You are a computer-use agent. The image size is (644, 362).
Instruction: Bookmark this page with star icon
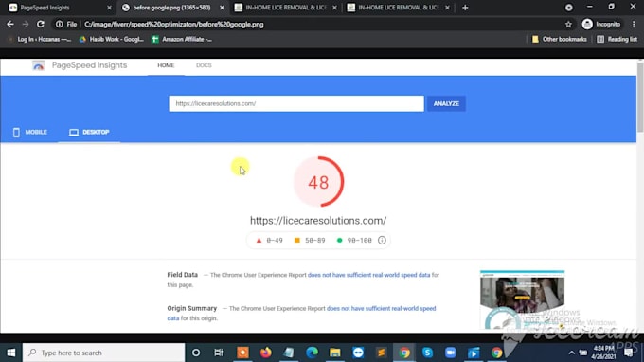pyautogui.click(x=568, y=25)
